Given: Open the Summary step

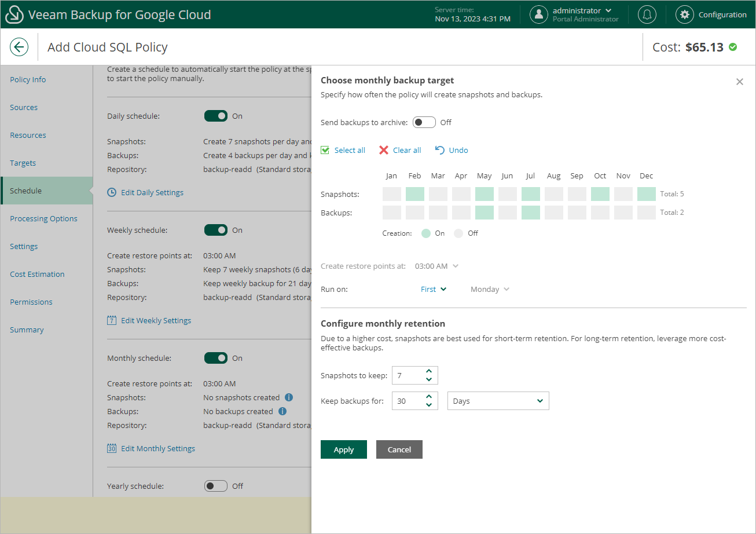Looking at the screenshot, I should 27,330.
